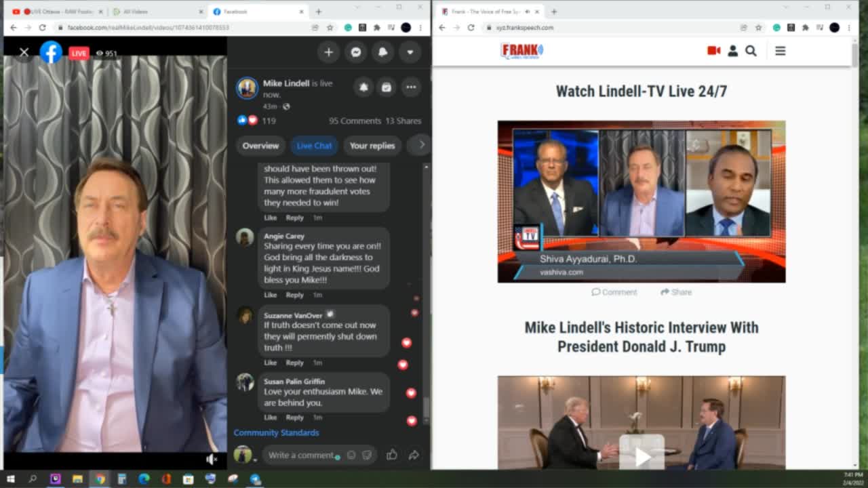Open the 13 Shares link
The height and width of the screenshot is (488, 868).
click(403, 121)
